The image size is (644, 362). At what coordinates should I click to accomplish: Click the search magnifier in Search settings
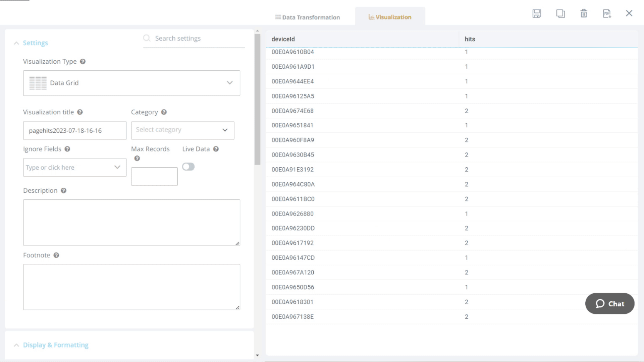coord(147,38)
